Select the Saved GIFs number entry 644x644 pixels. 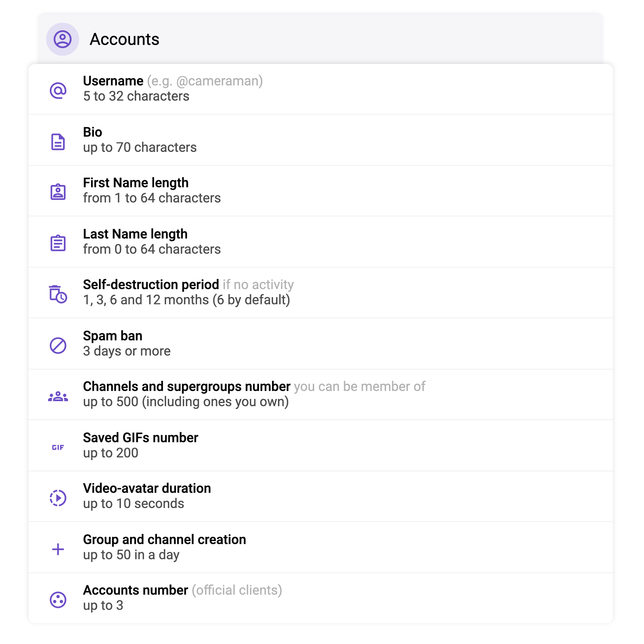(x=320, y=445)
